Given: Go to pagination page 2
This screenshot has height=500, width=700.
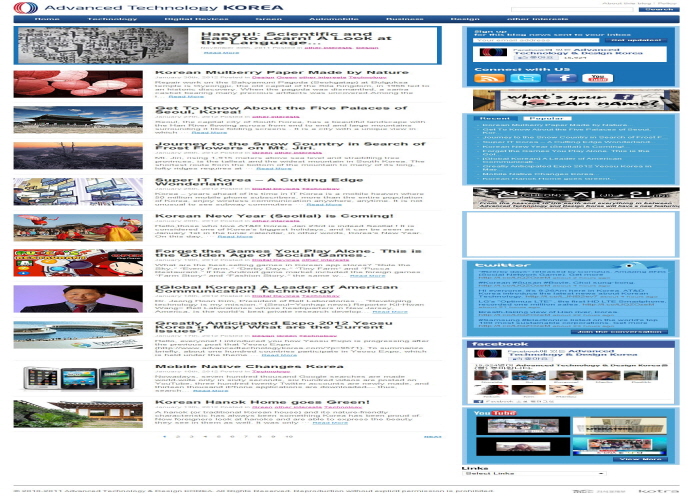Looking at the screenshot, I should point(178,437).
